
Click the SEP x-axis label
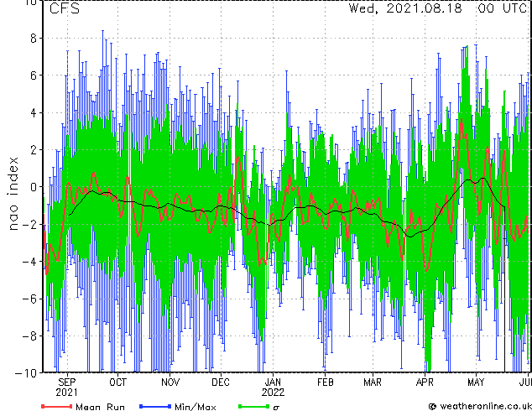(67, 382)
